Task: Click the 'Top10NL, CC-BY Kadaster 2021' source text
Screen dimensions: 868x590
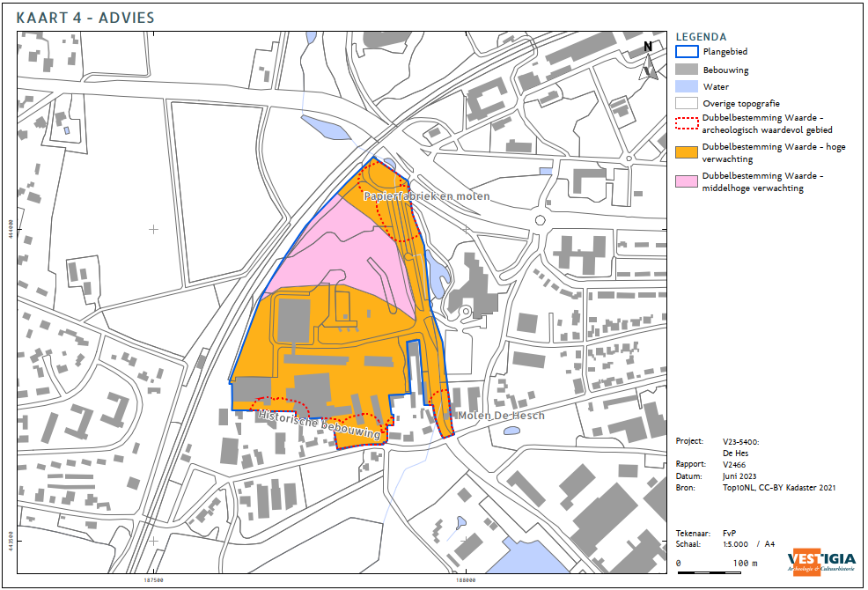Action: tap(778, 487)
